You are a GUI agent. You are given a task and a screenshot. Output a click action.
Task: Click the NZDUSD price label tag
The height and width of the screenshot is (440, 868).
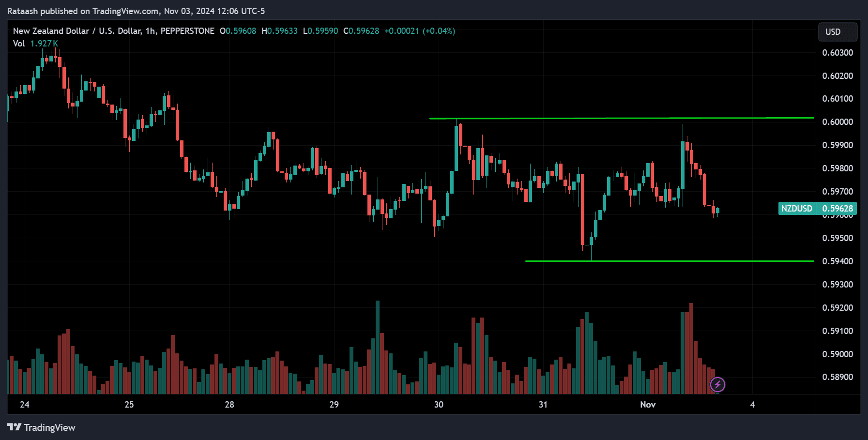coord(797,209)
